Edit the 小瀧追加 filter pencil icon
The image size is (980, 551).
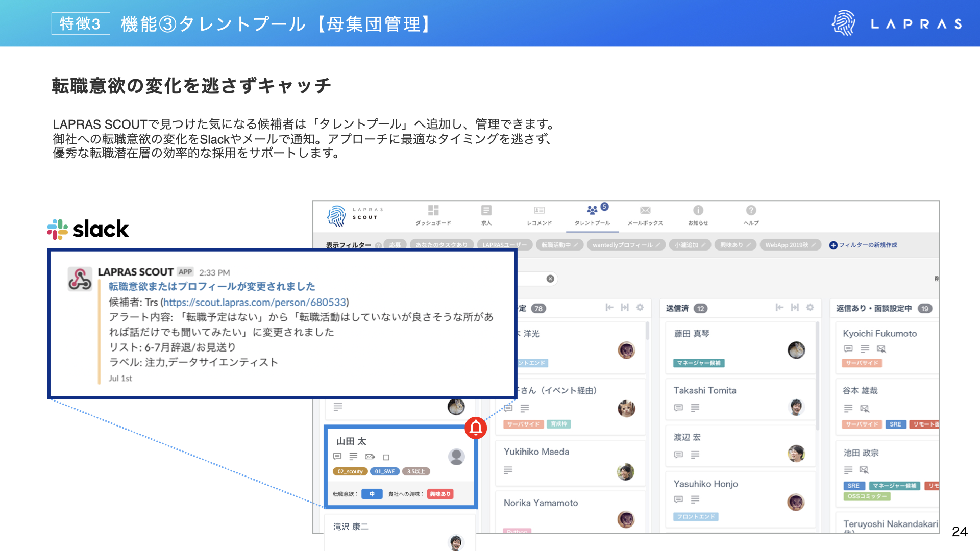pyautogui.click(x=703, y=245)
